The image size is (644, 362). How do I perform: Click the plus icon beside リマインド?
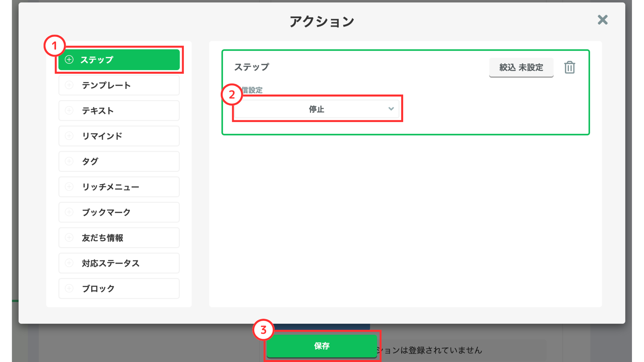point(69,136)
